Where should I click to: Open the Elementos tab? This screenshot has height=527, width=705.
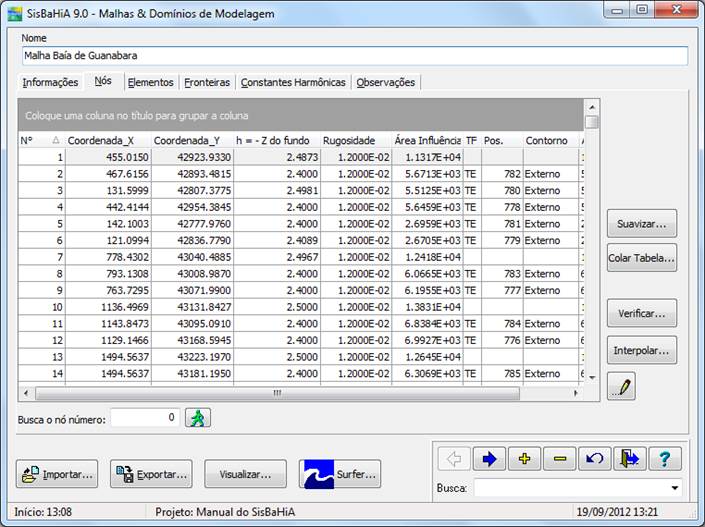point(151,82)
